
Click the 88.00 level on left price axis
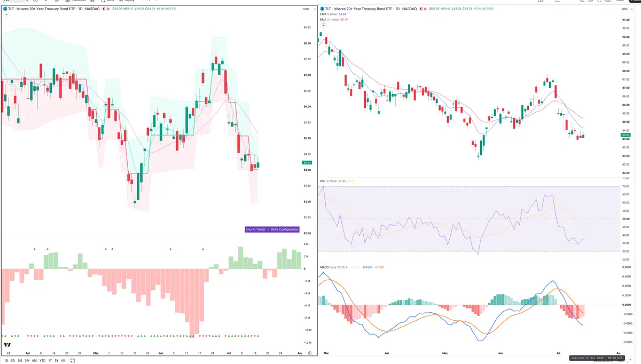pos(307,43)
